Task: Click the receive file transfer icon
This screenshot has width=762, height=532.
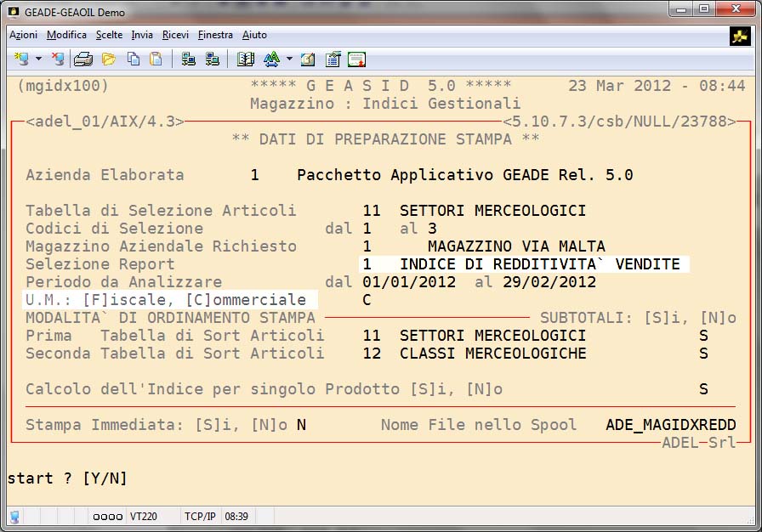Action: [x=212, y=59]
